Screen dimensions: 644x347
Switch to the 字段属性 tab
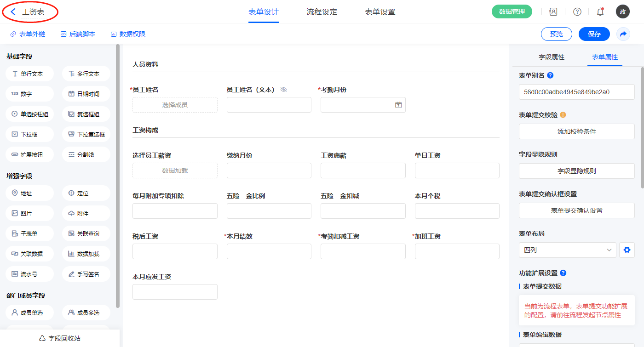point(551,57)
